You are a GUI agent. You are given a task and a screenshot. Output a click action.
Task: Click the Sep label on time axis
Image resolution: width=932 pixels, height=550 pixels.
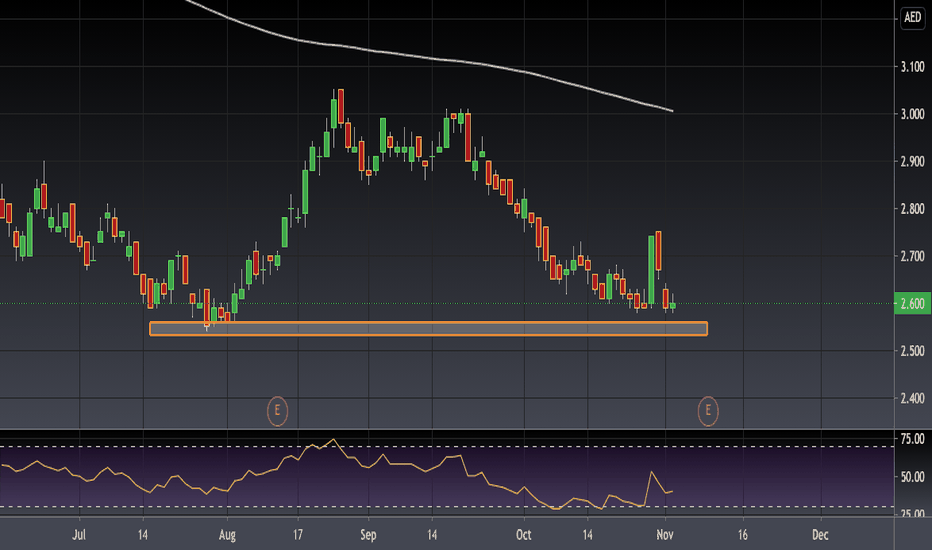point(368,535)
